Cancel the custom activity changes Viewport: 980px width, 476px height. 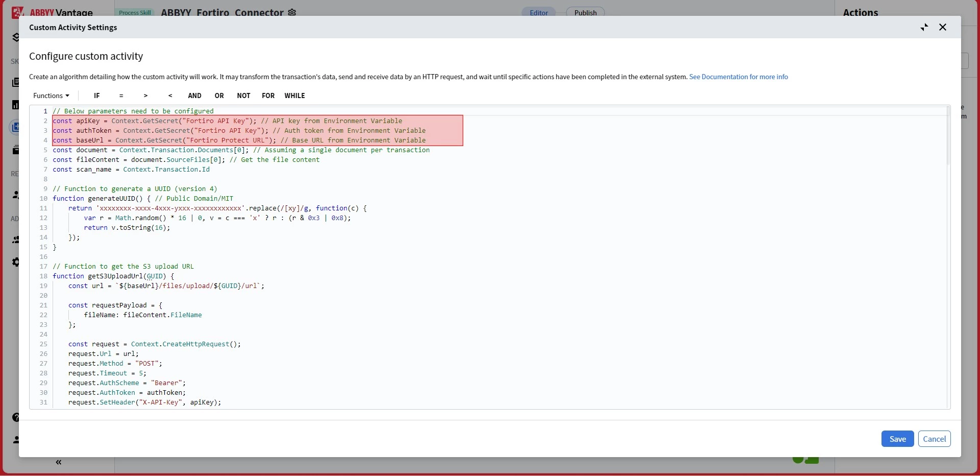934,439
